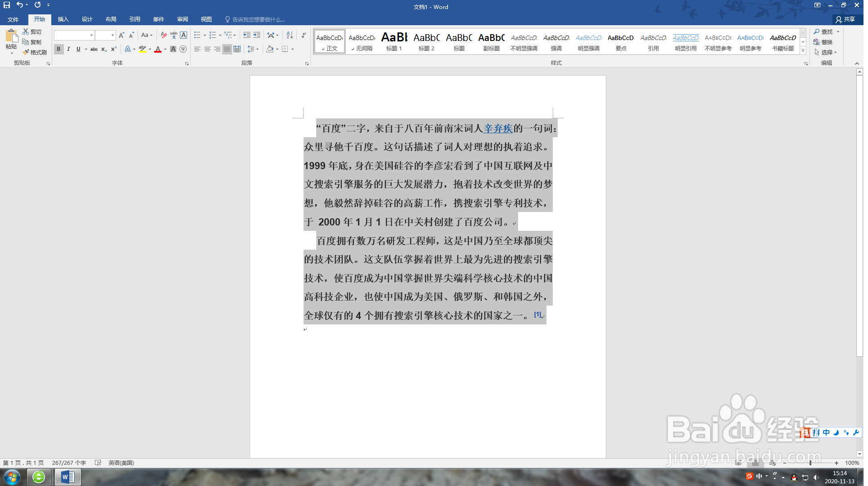Switch to web layout view in status bar
868x486 pixels.
click(773, 463)
